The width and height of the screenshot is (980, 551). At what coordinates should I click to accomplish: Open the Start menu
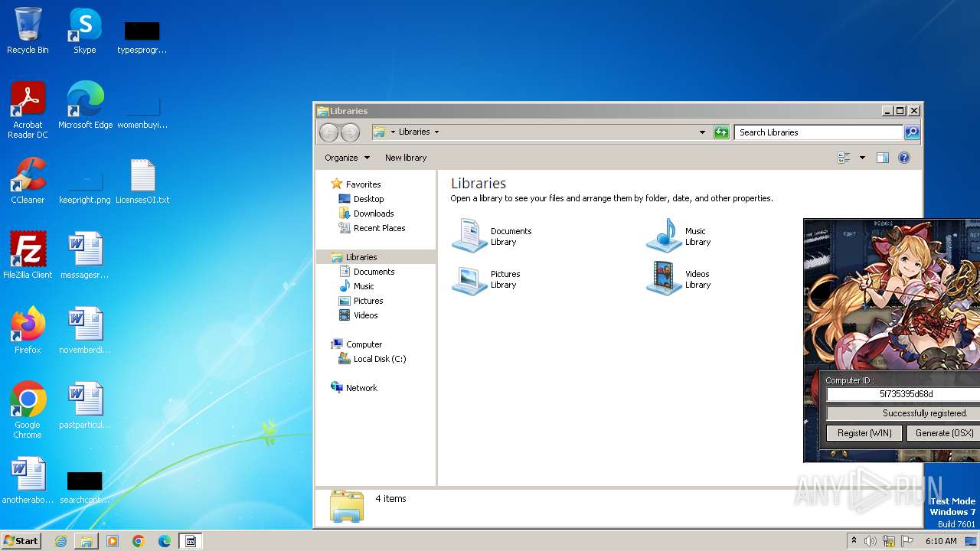coord(21,540)
